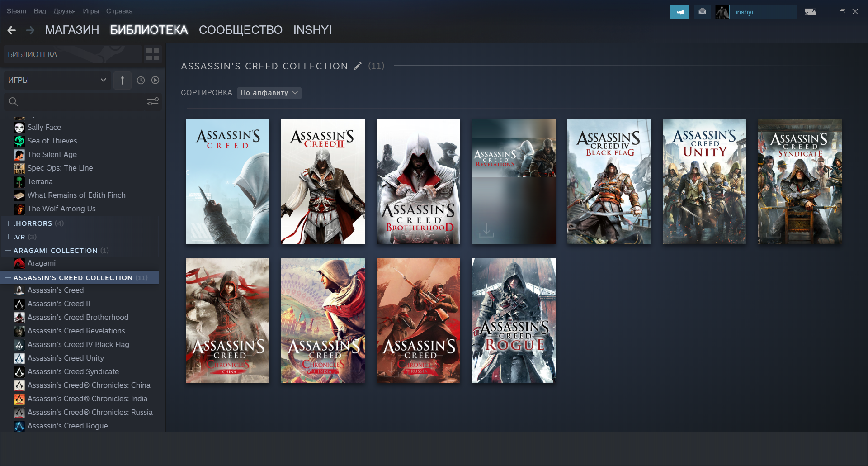The width and height of the screenshot is (868, 466).
Task: Open the Black Flag cover thumbnail
Action: pyautogui.click(x=609, y=181)
